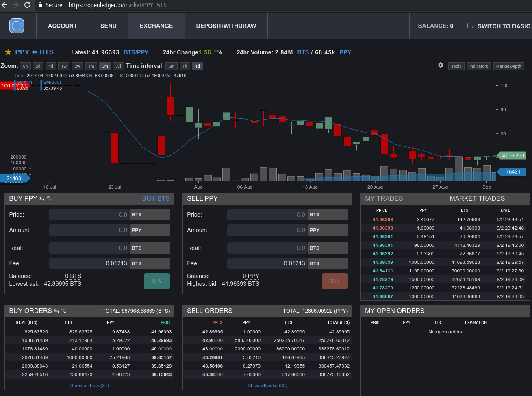Click the 0 BTS balance in buy panel
Screen dimensions: 532x396
(x=73, y=276)
